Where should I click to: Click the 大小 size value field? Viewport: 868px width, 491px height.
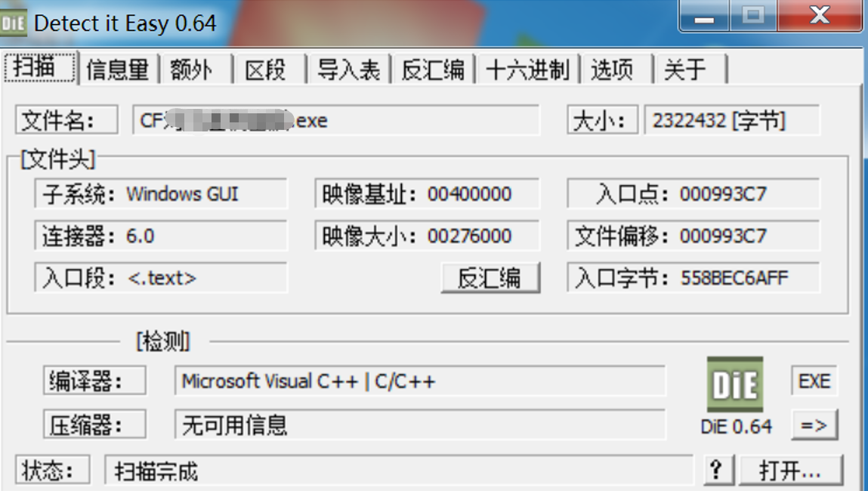point(732,120)
